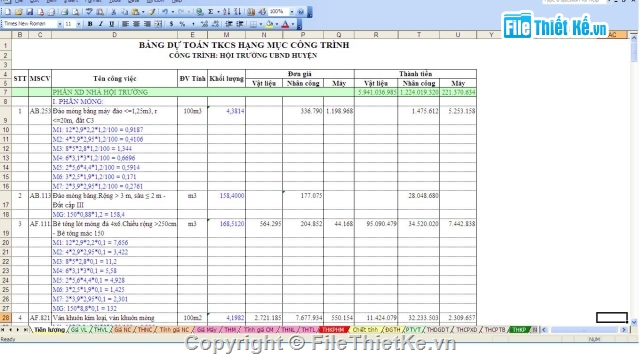Image resolution: width=640 pixels, height=361 pixels.
Task: Jump to first sheet with tab arrow
Action: 3,330
